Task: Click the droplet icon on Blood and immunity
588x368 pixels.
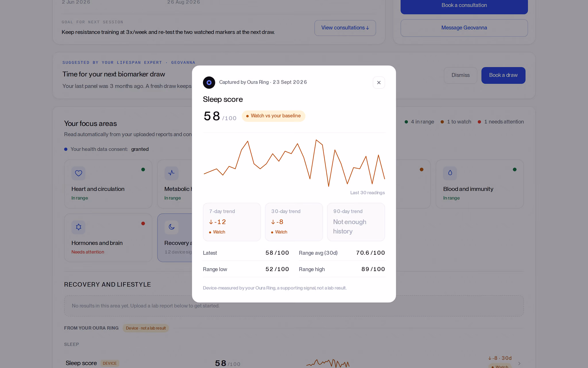Action: [x=450, y=173]
